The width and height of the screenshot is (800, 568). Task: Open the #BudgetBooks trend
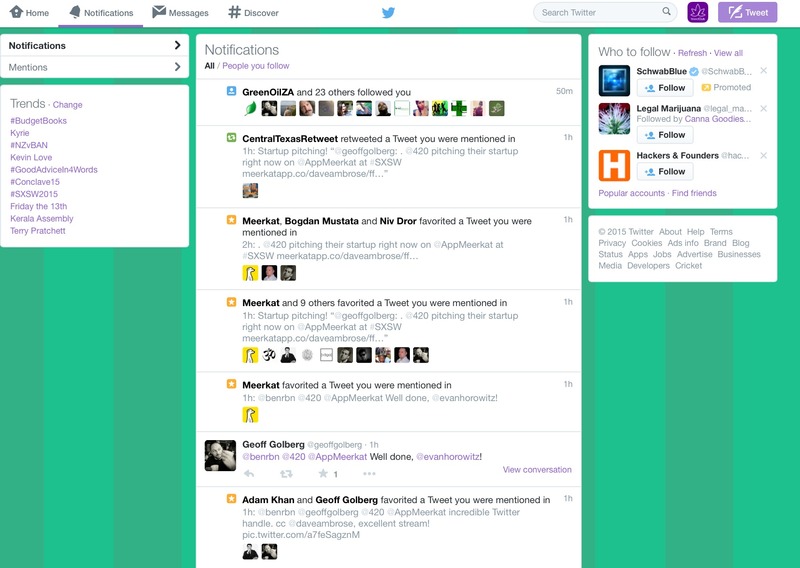(x=38, y=121)
